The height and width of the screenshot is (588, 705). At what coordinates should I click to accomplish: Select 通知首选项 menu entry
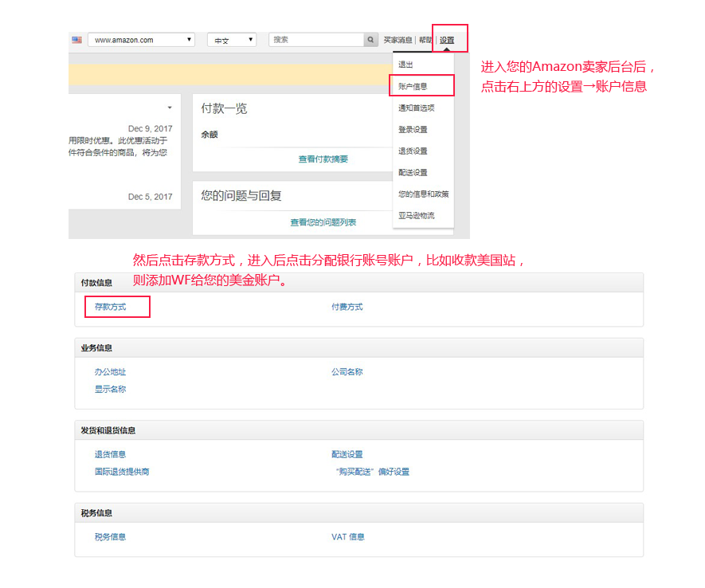coord(417,108)
